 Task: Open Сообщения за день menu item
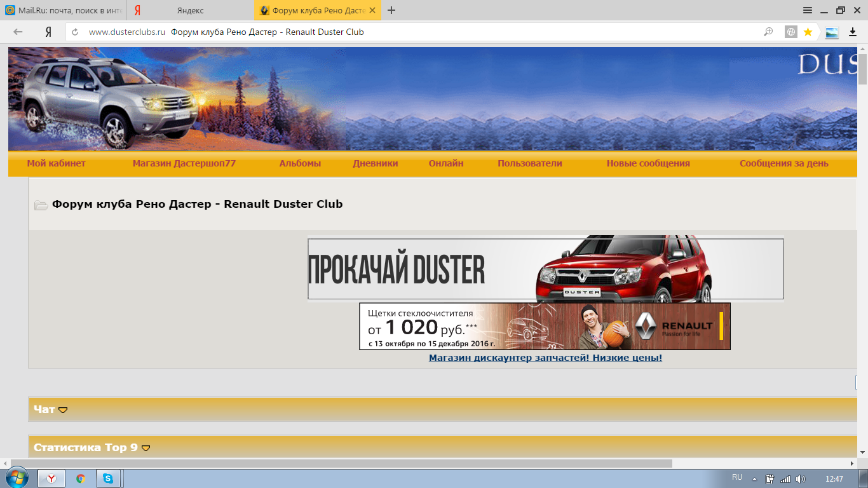(x=784, y=163)
